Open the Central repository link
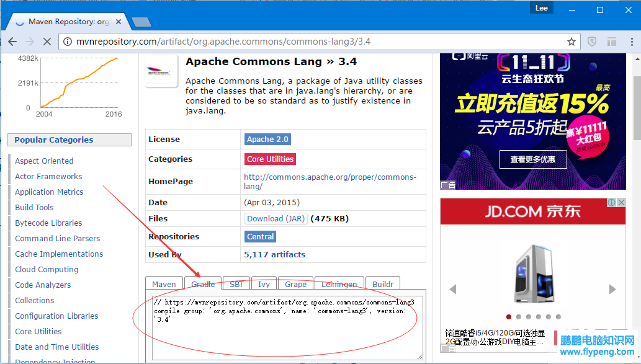Image resolution: width=641 pixels, height=364 pixels. (260, 236)
